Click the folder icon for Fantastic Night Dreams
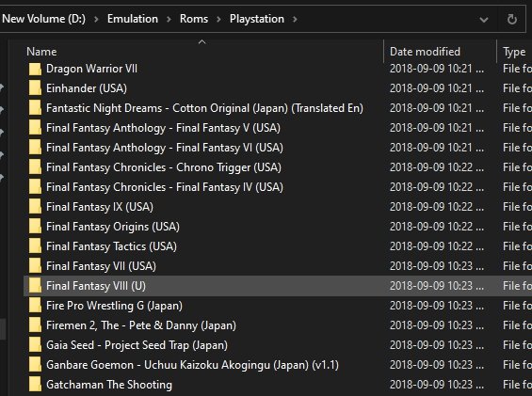532x396 pixels. pos(35,108)
